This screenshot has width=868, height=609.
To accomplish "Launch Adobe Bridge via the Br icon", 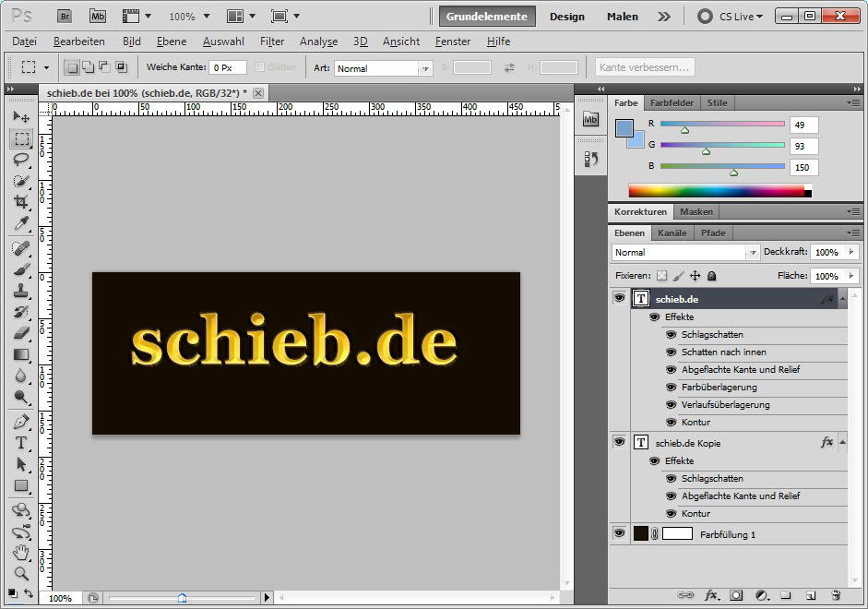I will [x=65, y=16].
